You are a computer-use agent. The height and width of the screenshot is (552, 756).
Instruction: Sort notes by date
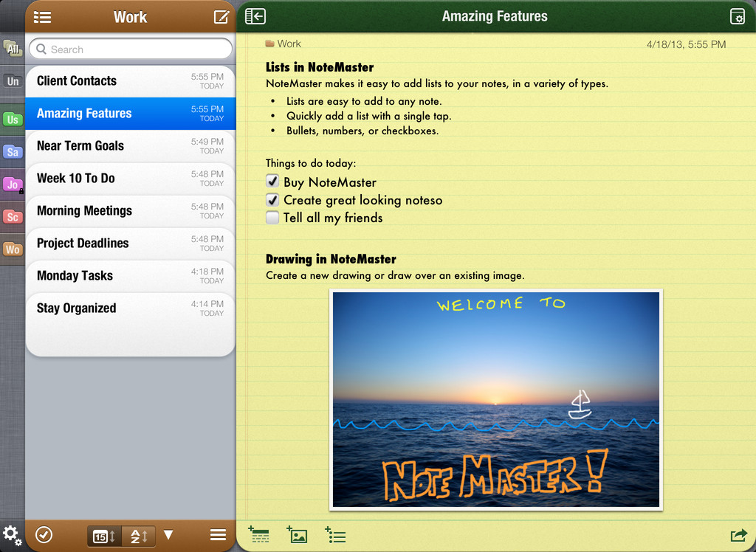tap(104, 536)
